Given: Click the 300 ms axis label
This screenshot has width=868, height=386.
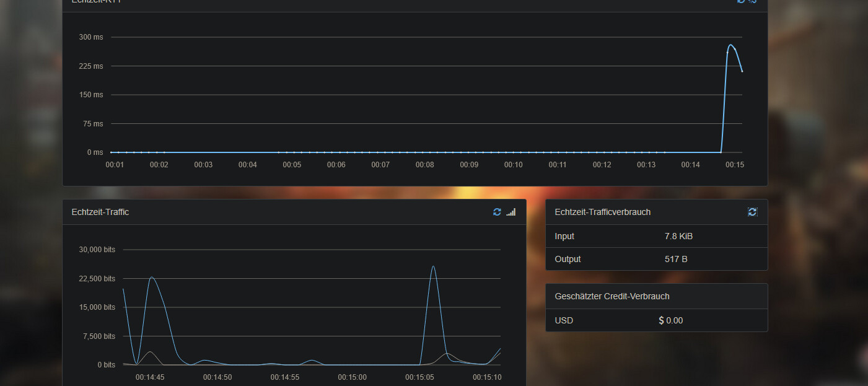Looking at the screenshot, I should click(x=91, y=37).
